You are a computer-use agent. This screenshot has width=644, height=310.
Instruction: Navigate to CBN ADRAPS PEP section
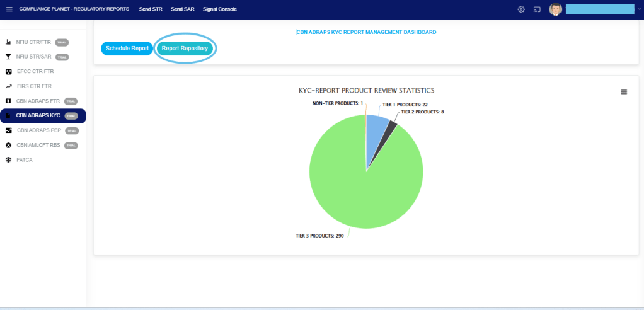[38, 130]
